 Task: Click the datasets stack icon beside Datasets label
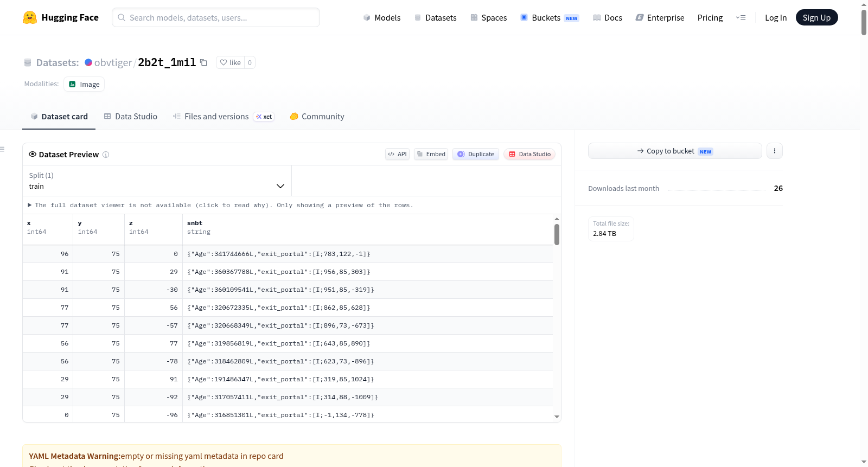tap(28, 62)
